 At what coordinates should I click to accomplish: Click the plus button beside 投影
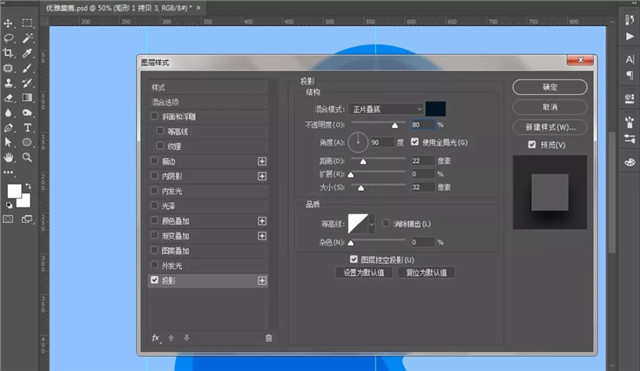262,281
